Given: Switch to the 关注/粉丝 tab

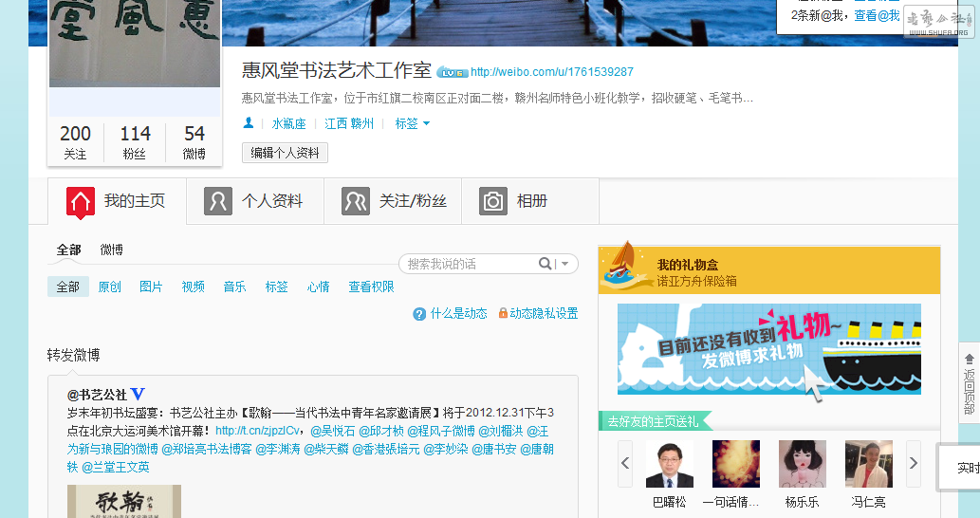Looking at the screenshot, I should [x=393, y=201].
